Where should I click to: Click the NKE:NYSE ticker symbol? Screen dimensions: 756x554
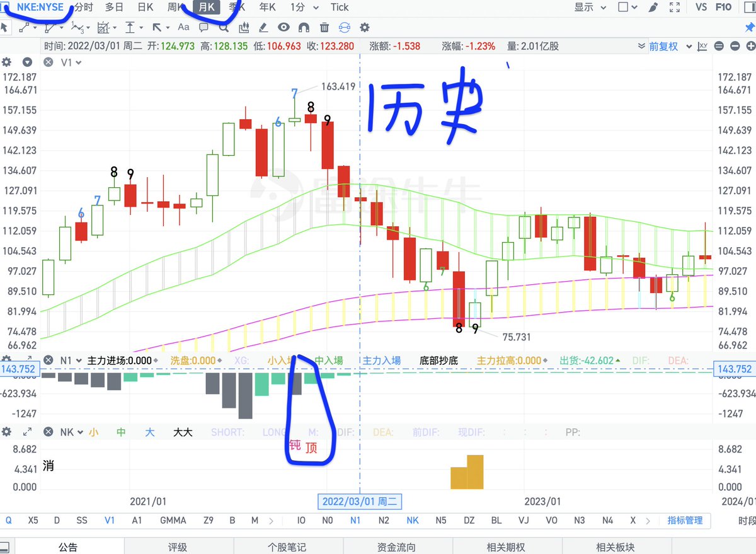coord(41,7)
